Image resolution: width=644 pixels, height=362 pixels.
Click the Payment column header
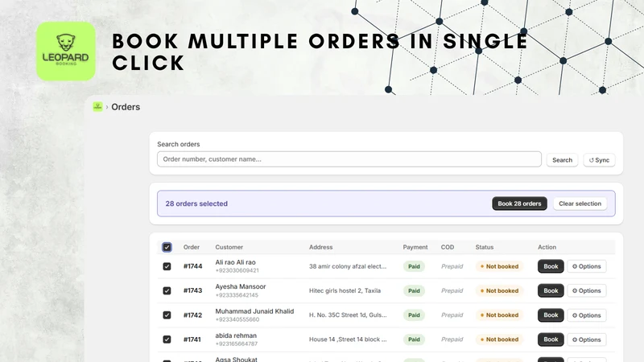pyautogui.click(x=415, y=247)
